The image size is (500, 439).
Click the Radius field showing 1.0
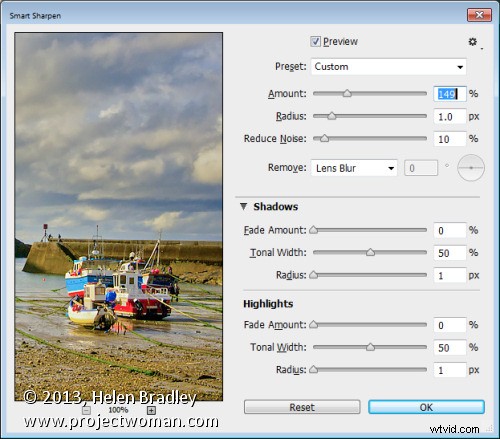450,116
